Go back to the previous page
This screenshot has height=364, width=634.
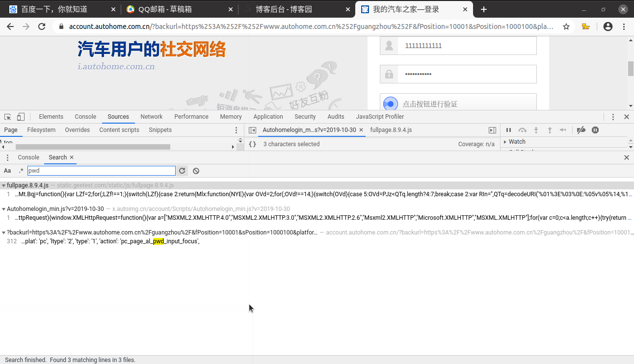[10, 26]
